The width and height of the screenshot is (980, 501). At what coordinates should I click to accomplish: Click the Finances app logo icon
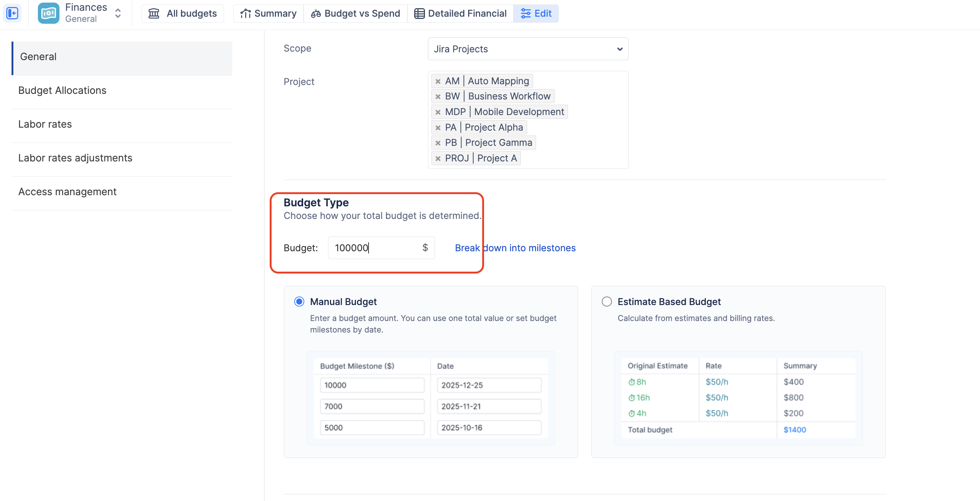pos(48,13)
